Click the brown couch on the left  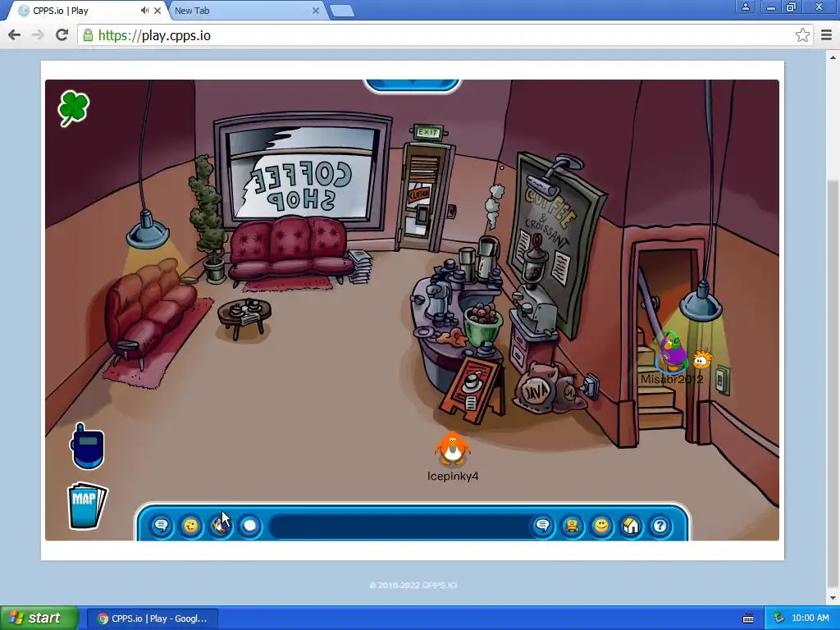click(x=148, y=312)
